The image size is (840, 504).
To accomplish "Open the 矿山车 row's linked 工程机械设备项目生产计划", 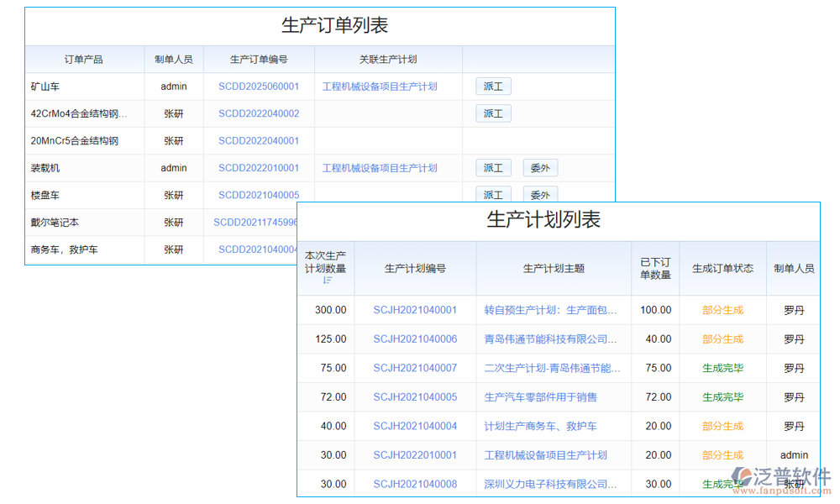I will 380,87.
